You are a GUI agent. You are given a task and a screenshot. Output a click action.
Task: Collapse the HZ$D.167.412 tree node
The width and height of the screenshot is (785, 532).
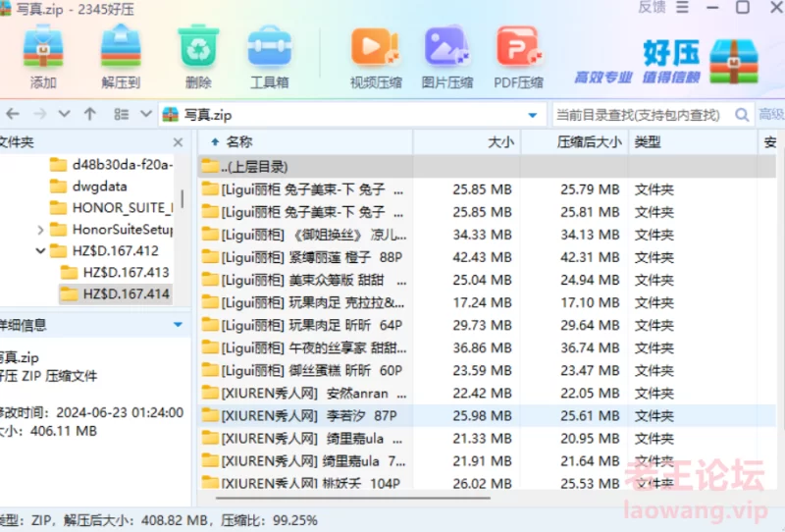[40, 250]
